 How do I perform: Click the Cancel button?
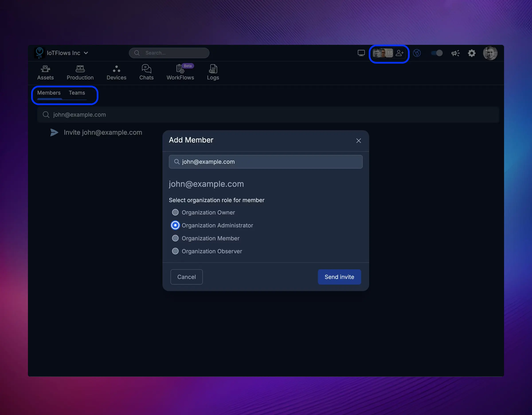[186, 277]
